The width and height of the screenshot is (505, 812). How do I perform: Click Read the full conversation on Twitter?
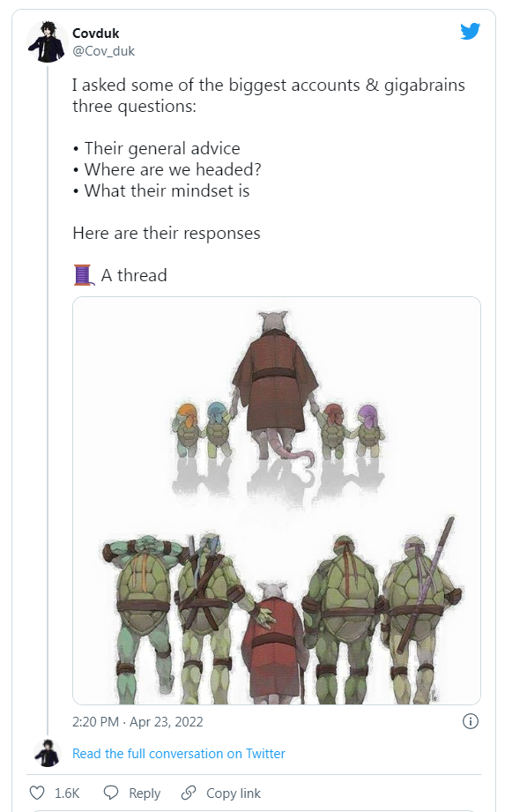coord(179,754)
